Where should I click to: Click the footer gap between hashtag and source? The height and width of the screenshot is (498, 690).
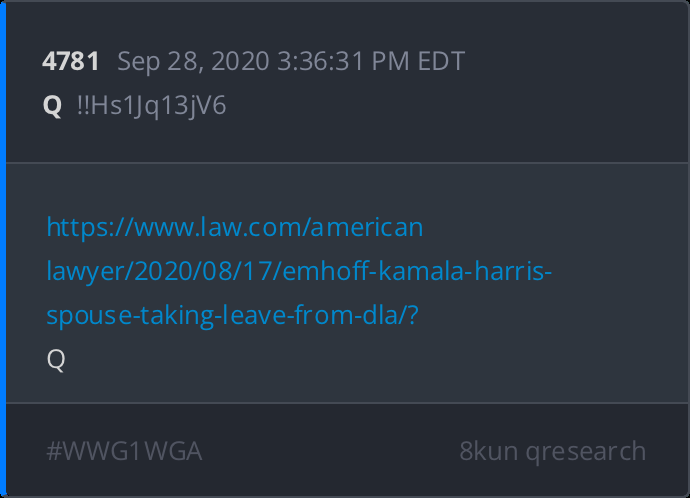330,451
